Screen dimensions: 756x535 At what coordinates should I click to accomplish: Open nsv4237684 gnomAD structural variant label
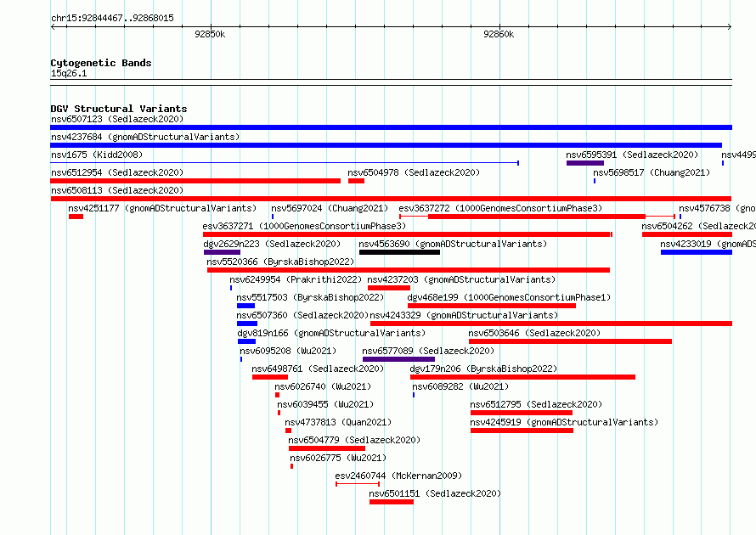145,137
